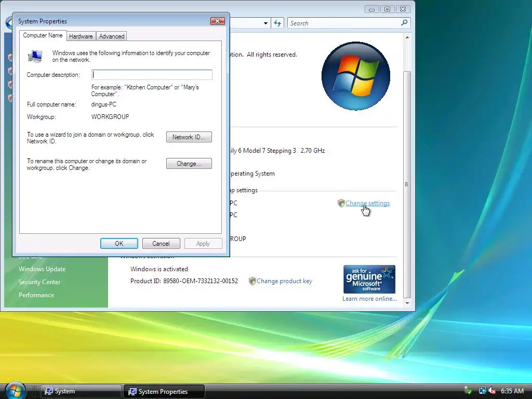
Task: Confirm with the OK button
Action: pos(119,244)
